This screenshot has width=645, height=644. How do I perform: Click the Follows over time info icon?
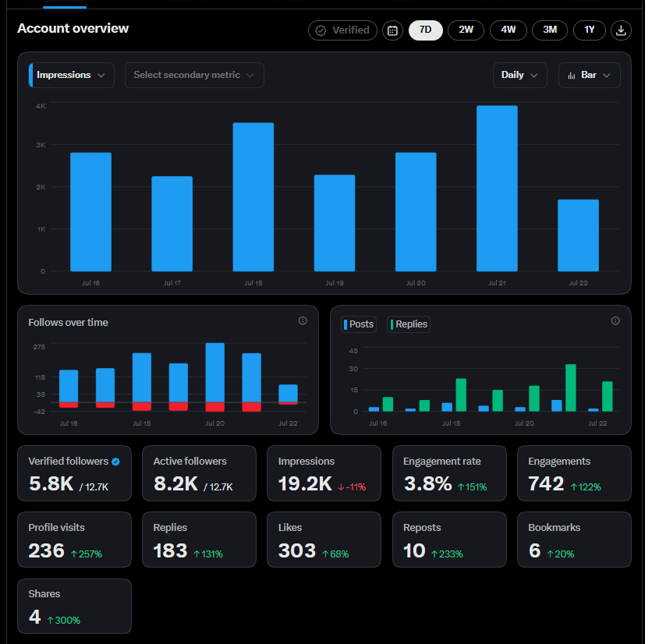303,320
